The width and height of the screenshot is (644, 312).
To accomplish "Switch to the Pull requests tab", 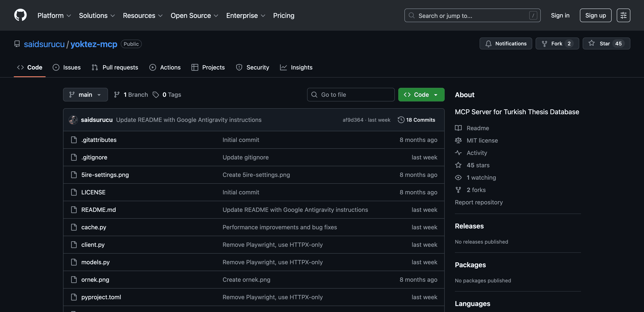I will point(115,67).
